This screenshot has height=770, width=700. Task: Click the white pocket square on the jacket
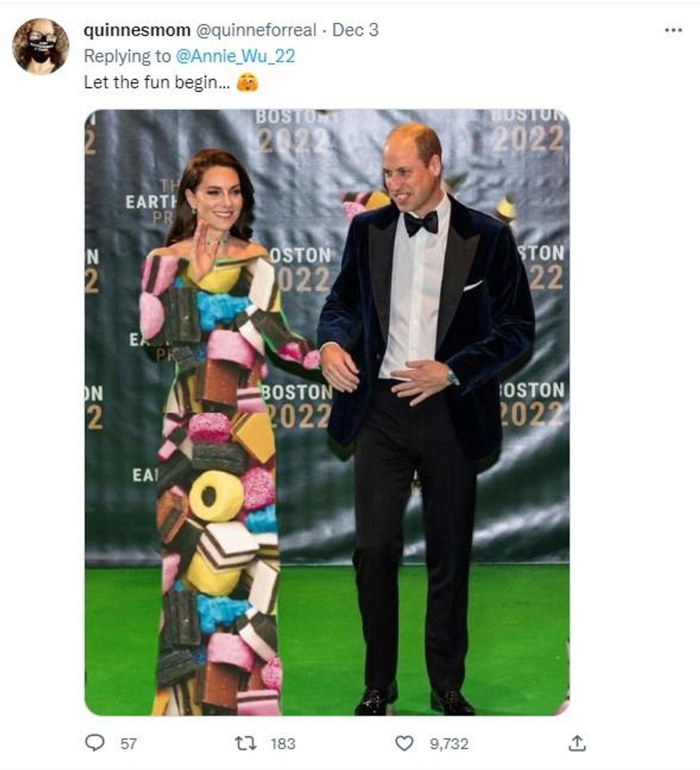point(473,286)
